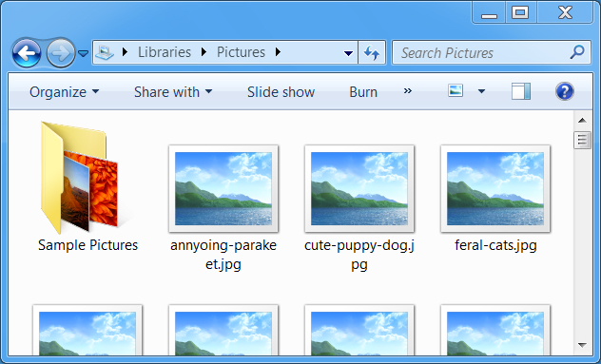Open the Share with menu
The image size is (601, 364).
point(173,92)
